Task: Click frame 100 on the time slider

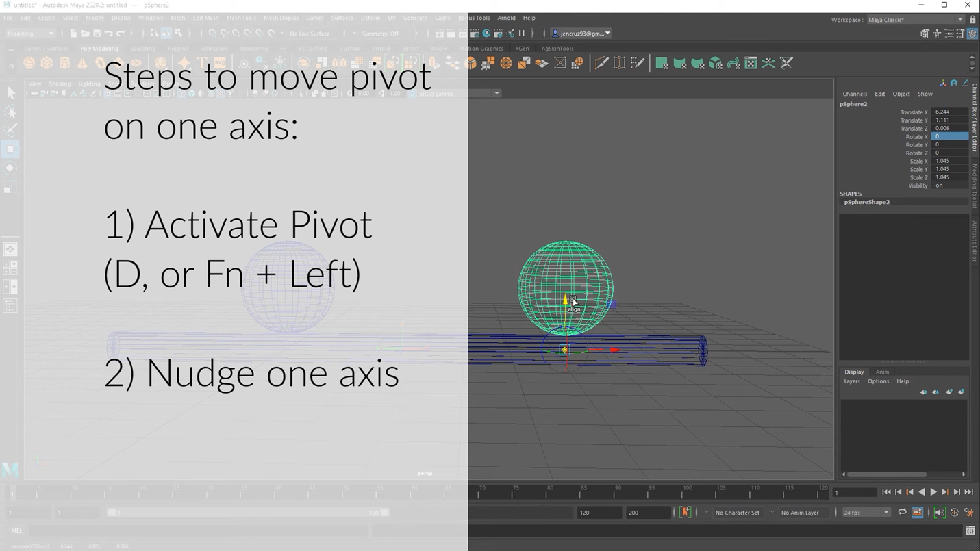Action: (x=687, y=492)
